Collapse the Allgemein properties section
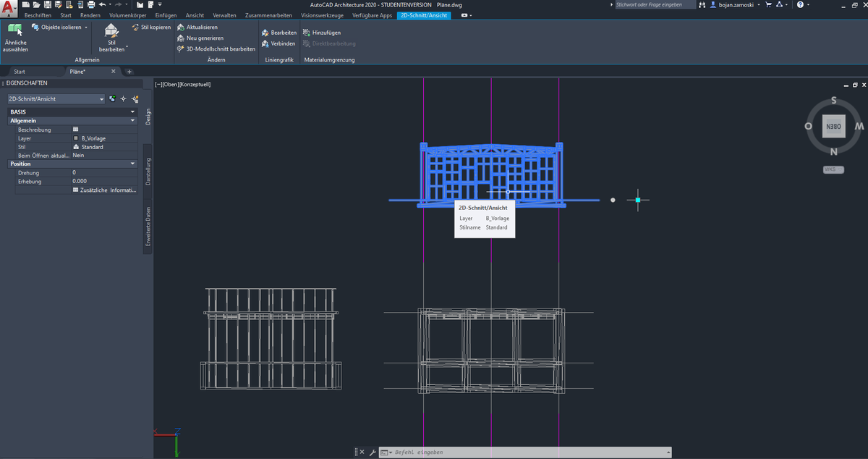Screen dimensions: 868x459 tap(132, 121)
